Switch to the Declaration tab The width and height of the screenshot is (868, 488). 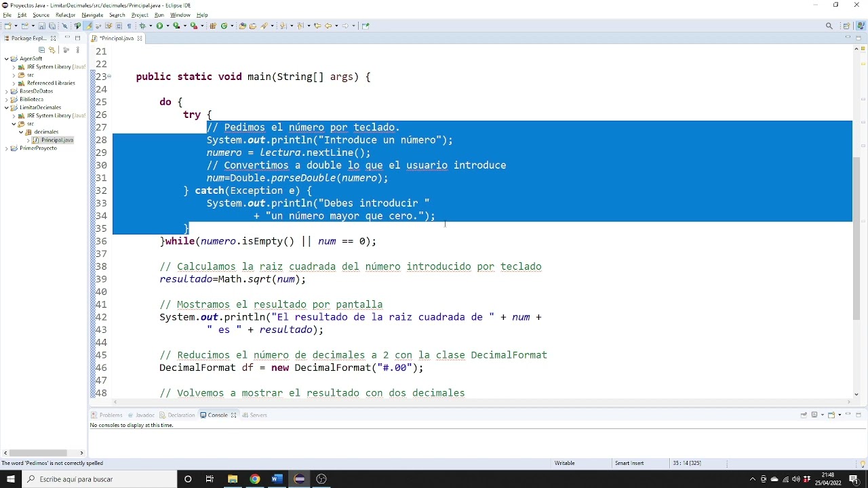click(x=178, y=415)
